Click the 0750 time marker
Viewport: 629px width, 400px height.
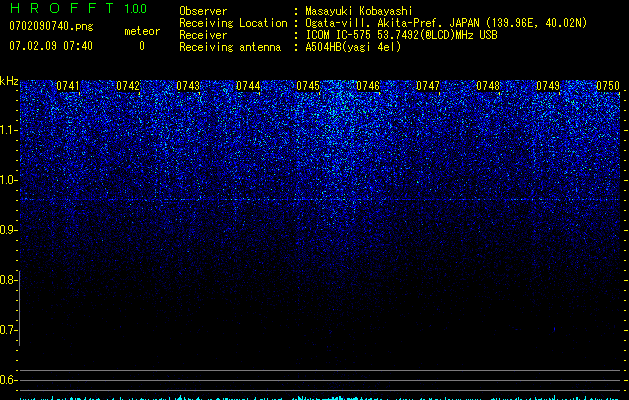pyautogui.click(x=608, y=86)
